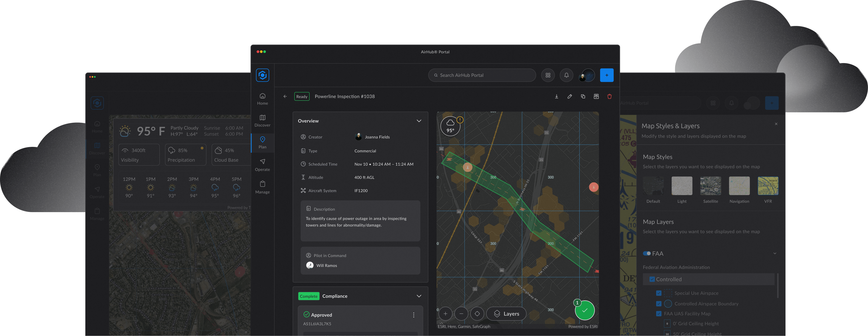Screen dimensions: 868x336
Task: Open the apps grid next to the search bar
Action: point(548,75)
